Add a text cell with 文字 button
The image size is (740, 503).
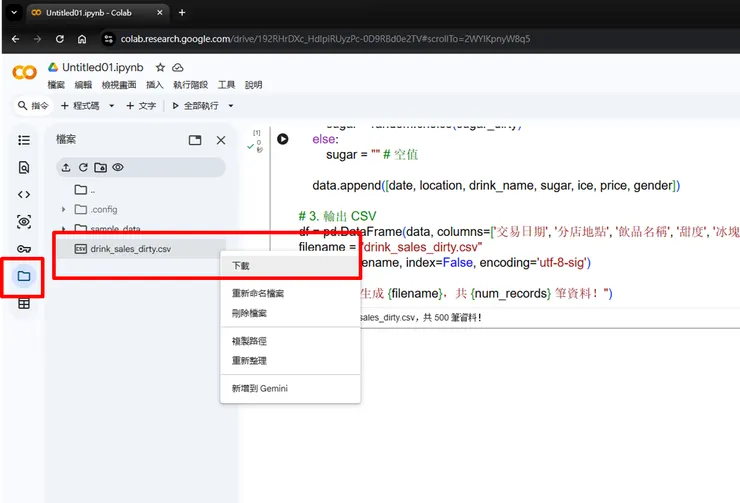pos(141,106)
